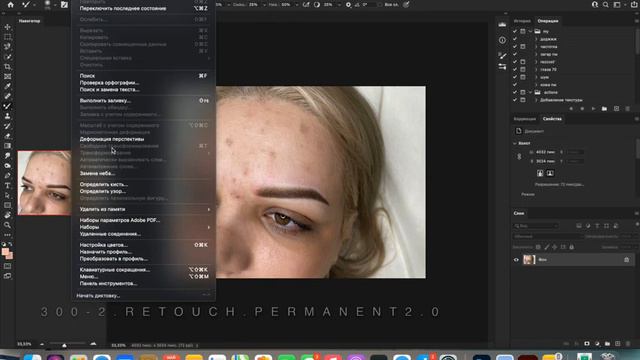
Task: Select the Gradient tool
Action: point(7,146)
